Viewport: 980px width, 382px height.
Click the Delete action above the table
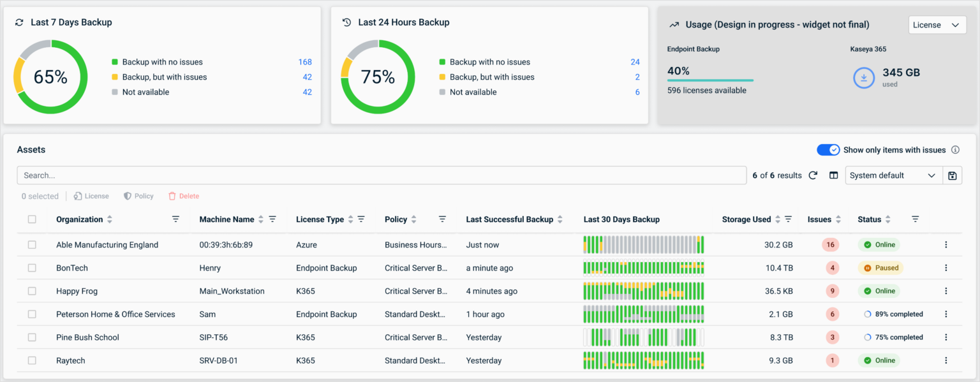(x=184, y=196)
